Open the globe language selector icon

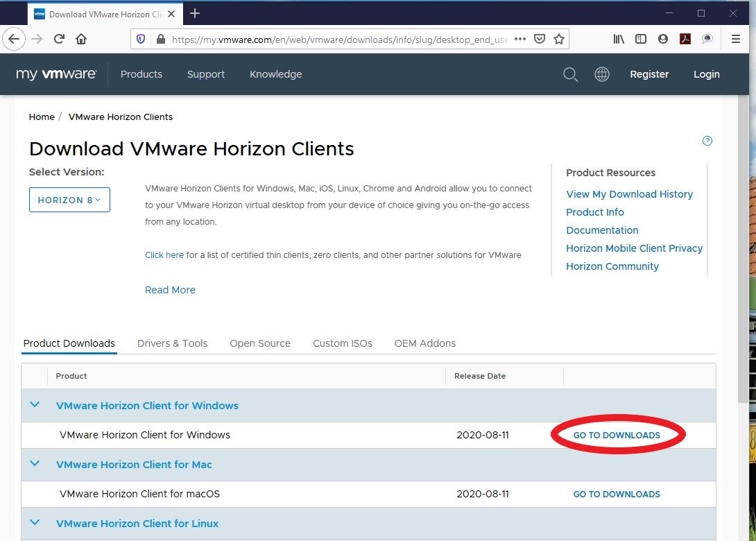602,74
